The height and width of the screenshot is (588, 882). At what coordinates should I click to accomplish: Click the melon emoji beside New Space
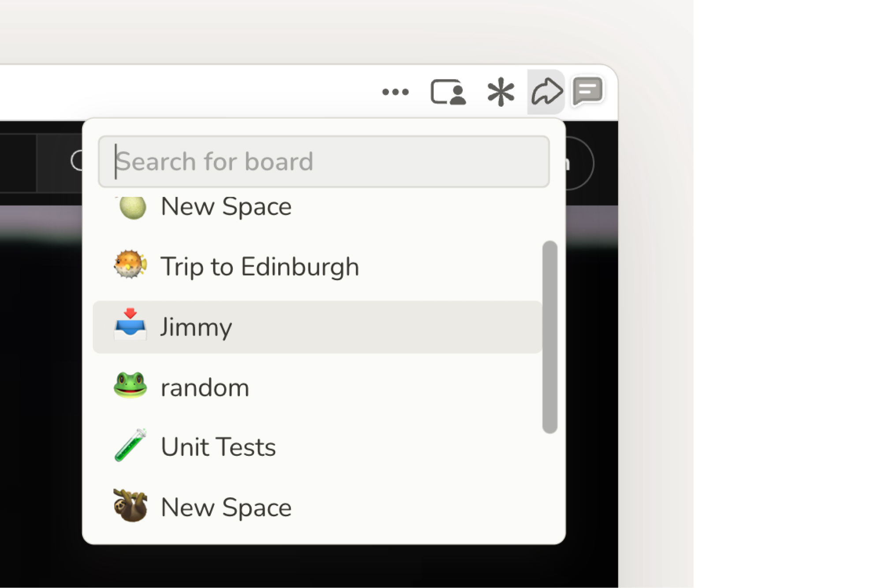132,207
